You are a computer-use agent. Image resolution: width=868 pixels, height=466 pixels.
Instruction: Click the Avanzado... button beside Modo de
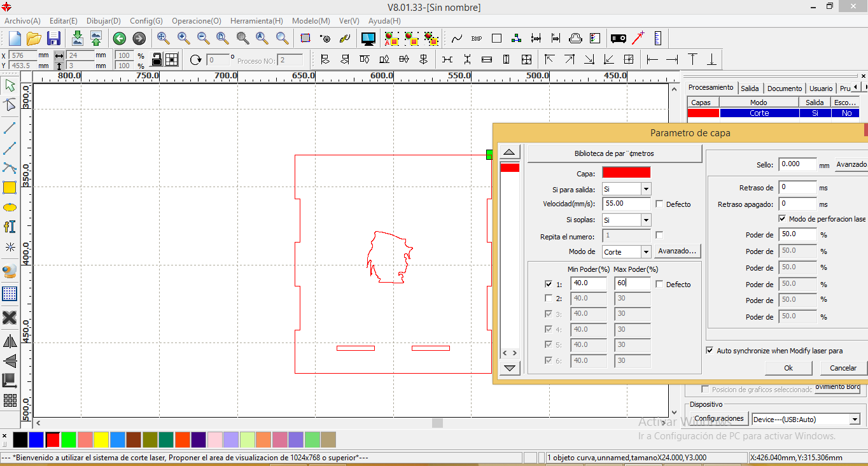(x=678, y=251)
